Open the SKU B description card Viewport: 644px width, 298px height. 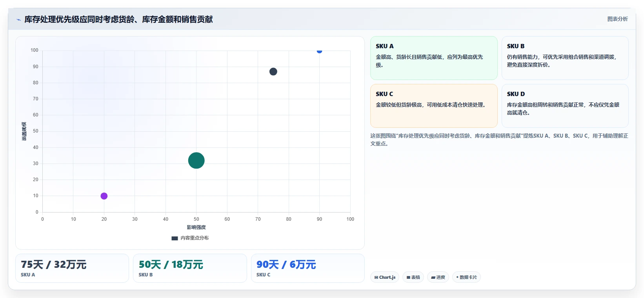coord(565,58)
